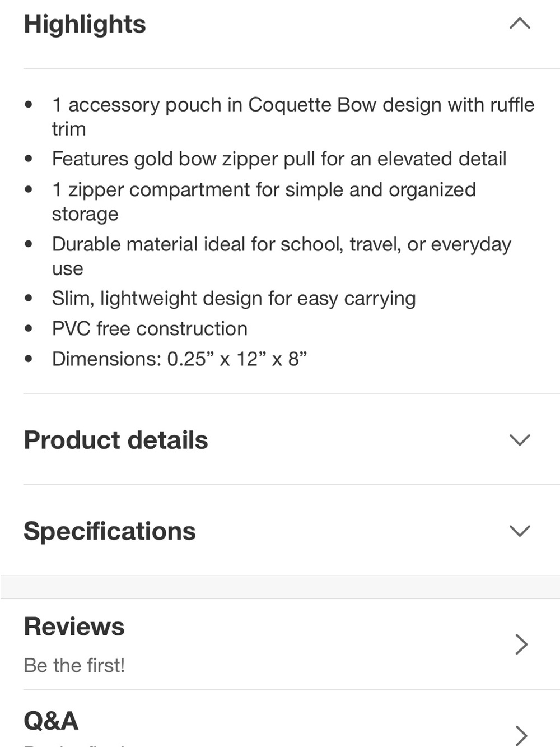The height and width of the screenshot is (747, 560).
Task: Select the Slim, lightweight design bullet
Action: (234, 299)
